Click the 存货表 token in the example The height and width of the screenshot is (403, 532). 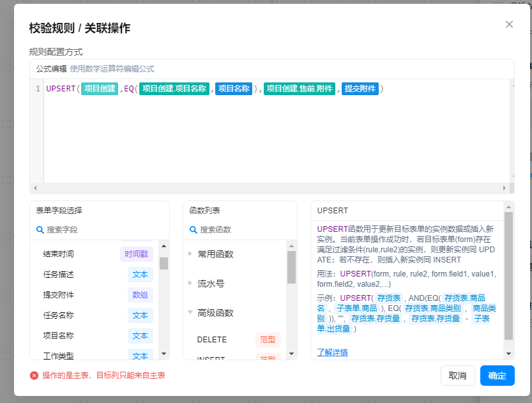[x=389, y=298]
